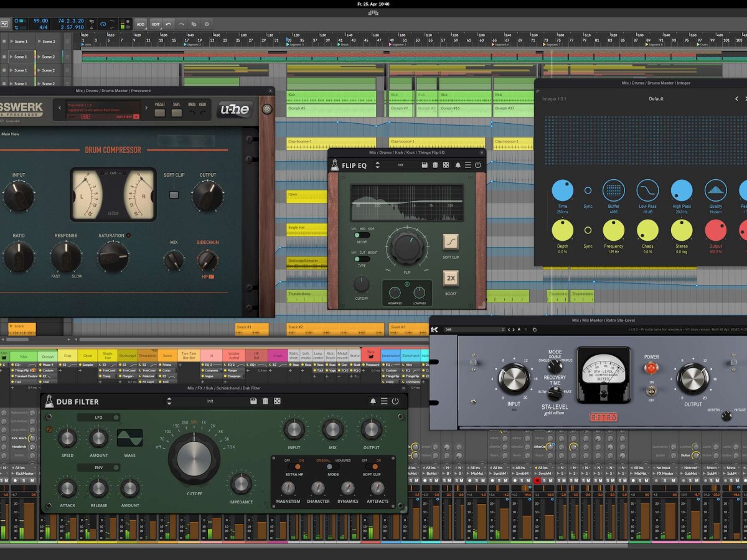The image size is (747, 560).
Task: Click the randomize dice icon in Flip EQ
Action: [446, 165]
